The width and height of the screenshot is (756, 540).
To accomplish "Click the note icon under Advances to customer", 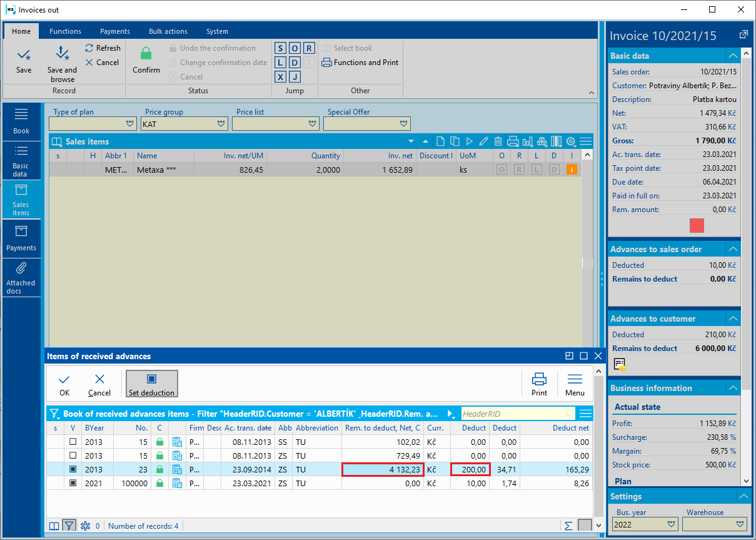I will (620, 364).
